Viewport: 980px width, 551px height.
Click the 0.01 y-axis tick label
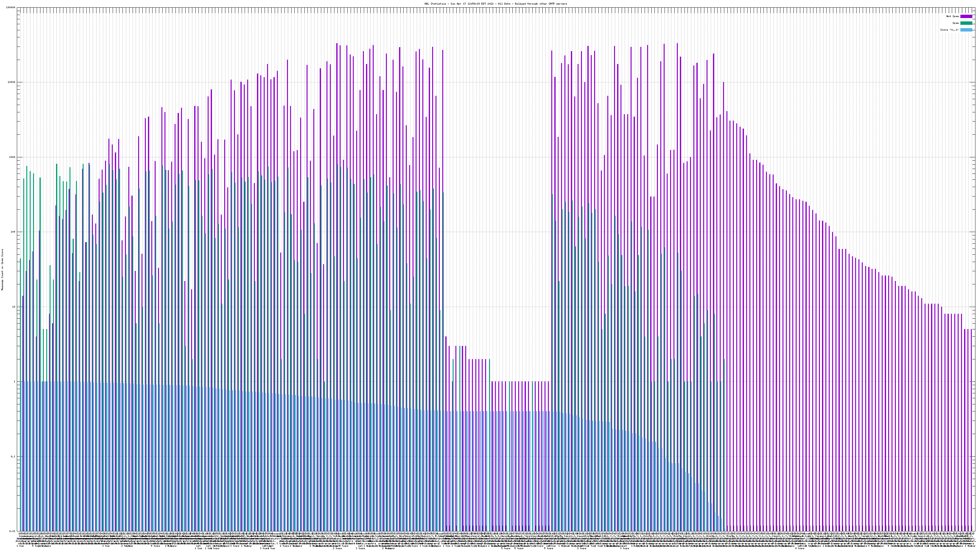(x=13, y=531)
